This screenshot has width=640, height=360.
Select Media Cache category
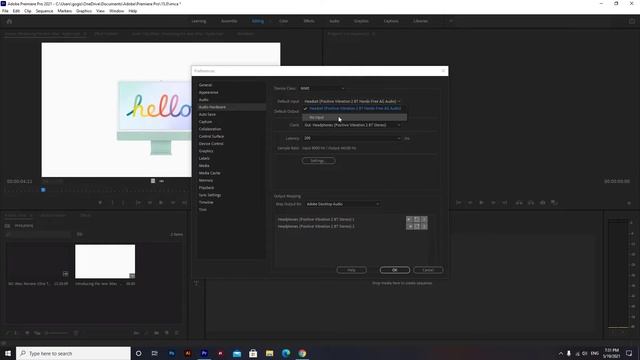point(209,173)
